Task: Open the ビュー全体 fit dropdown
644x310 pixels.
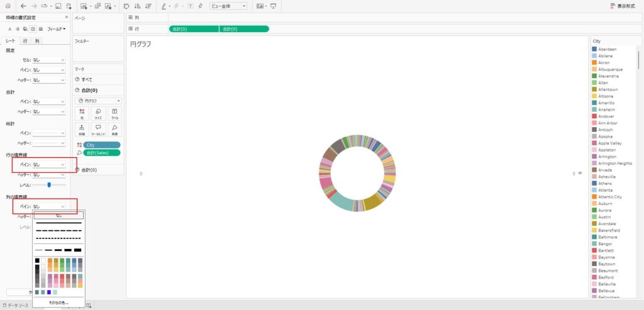Action: (x=228, y=6)
